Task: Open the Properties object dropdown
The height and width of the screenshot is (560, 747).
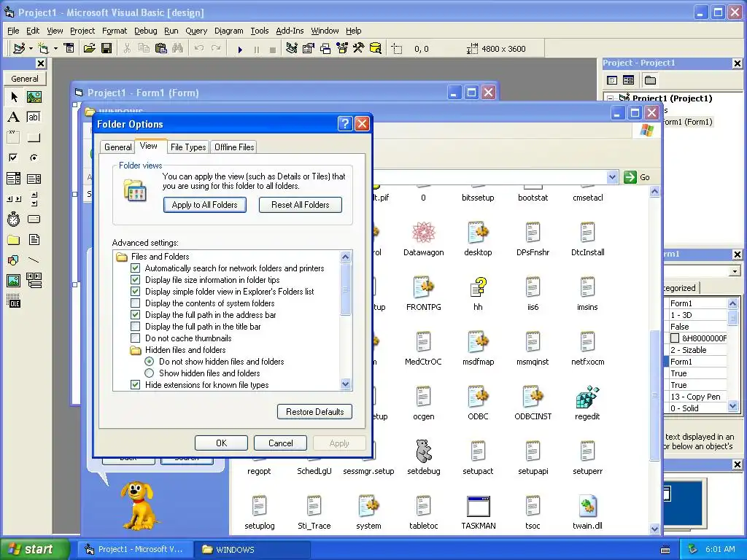Action: [735, 271]
